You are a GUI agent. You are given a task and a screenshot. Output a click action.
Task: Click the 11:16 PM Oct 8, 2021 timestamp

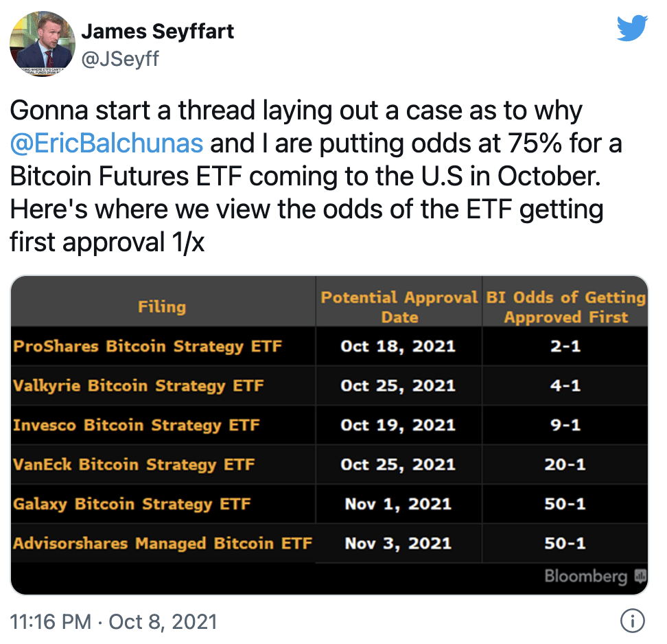114,621
